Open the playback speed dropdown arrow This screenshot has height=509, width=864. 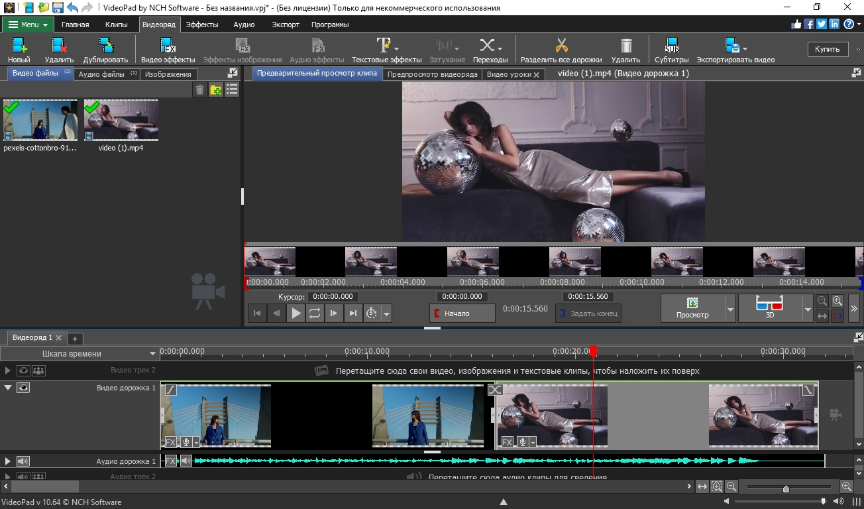(387, 313)
